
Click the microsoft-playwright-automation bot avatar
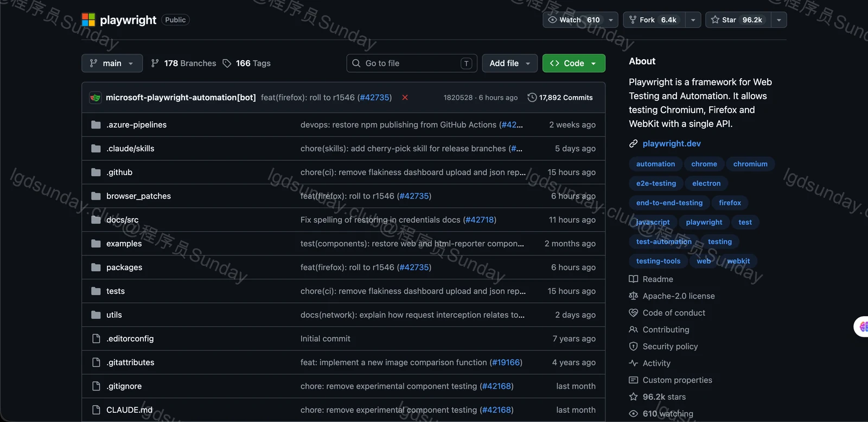(x=95, y=98)
